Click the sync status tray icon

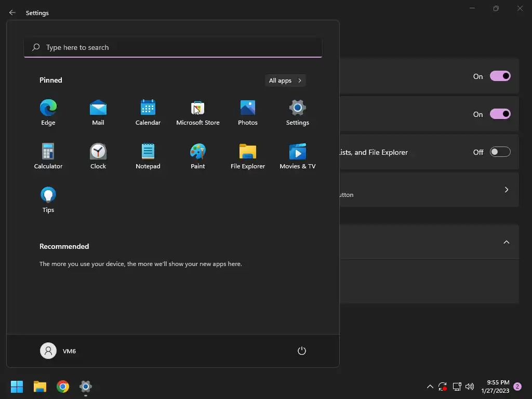tap(443, 387)
